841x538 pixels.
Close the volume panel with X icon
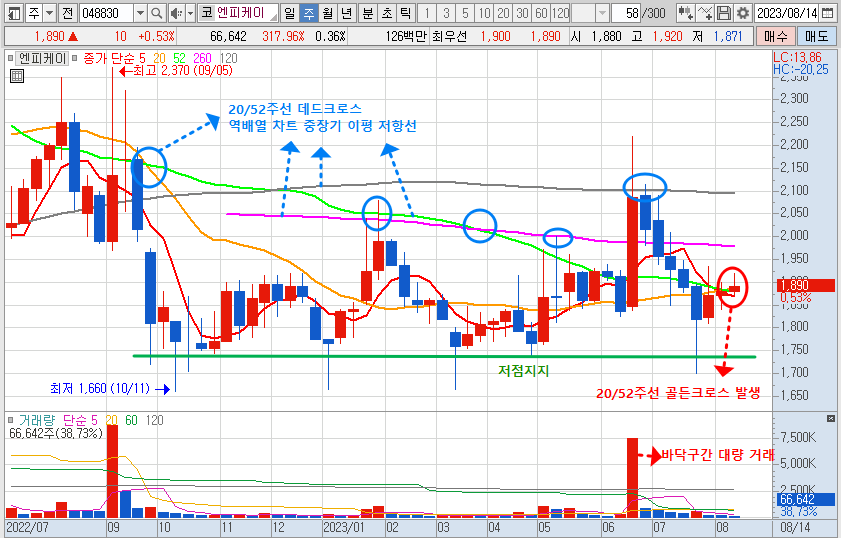(x=831, y=418)
